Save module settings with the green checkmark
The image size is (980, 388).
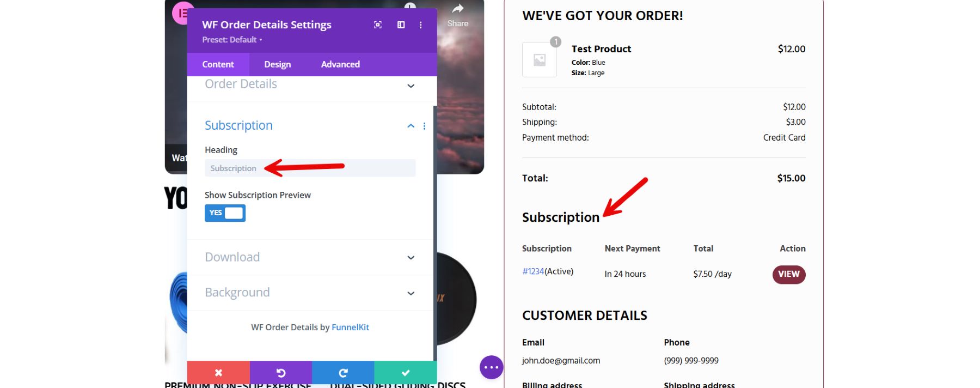pos(405,373)
